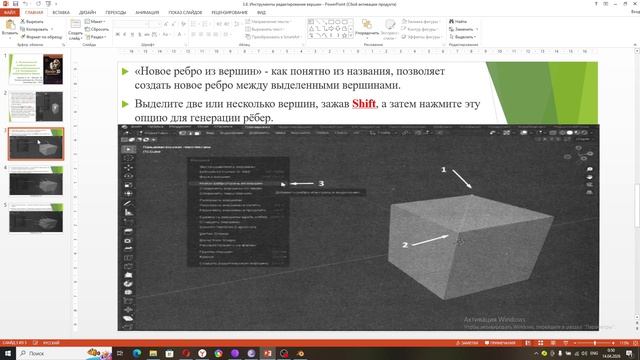
Task: Switch to РЕЦЕНЗИРОВАНИЕ tab
Action: pos(229,12)
